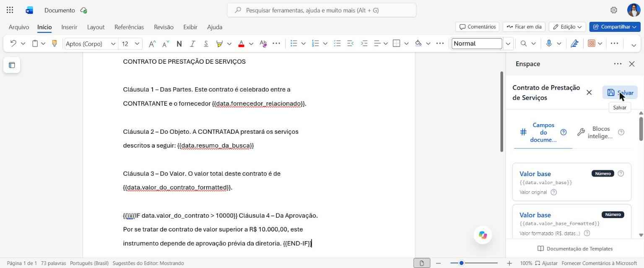Click the borders icon
644x268 pixels.
[396, 43]
